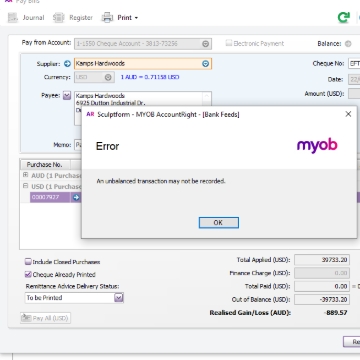Click OK in the Error dialog
Viewport: 360px width, 360px height.
tap(219, 223)
